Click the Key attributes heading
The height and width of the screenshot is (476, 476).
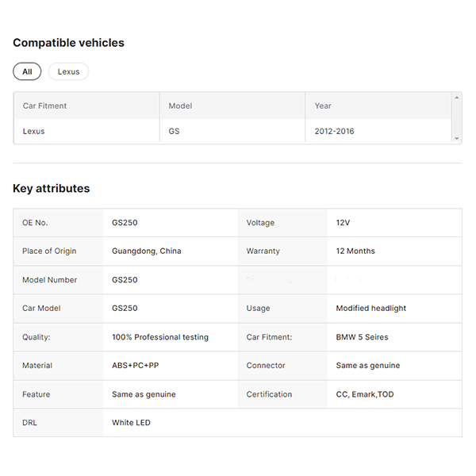pyautogui.click(x=51, y=189)
